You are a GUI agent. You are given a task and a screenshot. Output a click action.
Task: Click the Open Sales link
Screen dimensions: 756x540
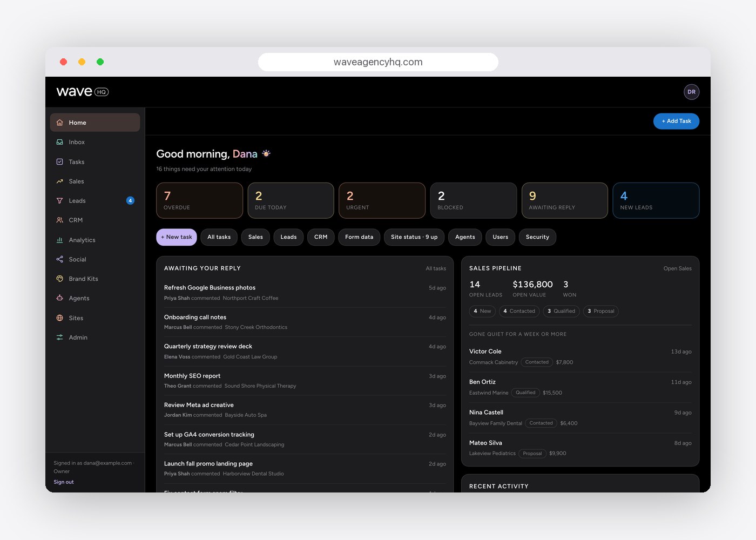coord(677,268)
